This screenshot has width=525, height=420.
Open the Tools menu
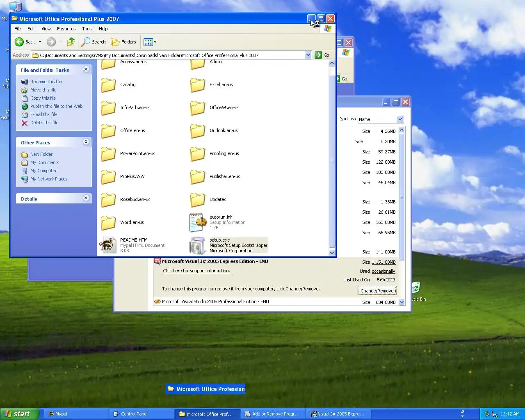tap(87, 29)
